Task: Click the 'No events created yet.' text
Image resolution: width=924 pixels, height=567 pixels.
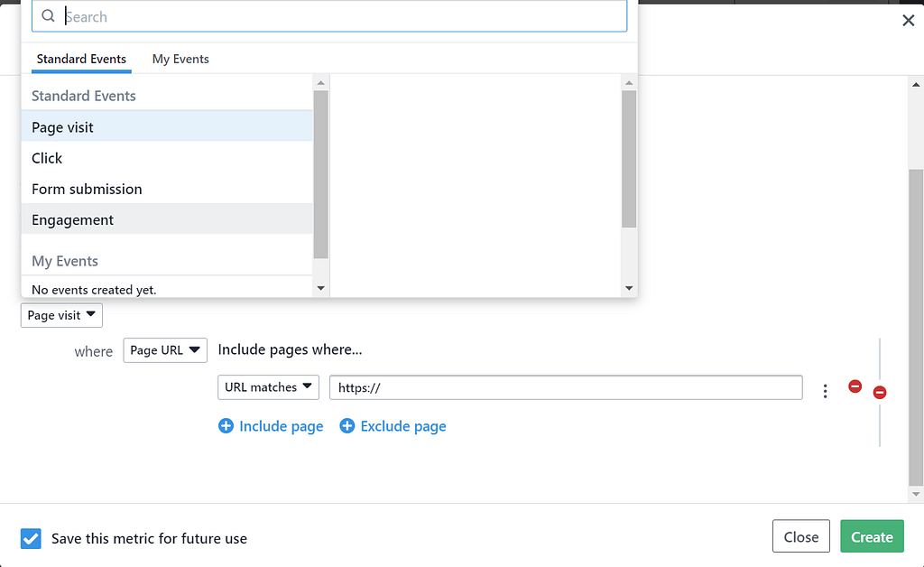Action: pos(94,290)
